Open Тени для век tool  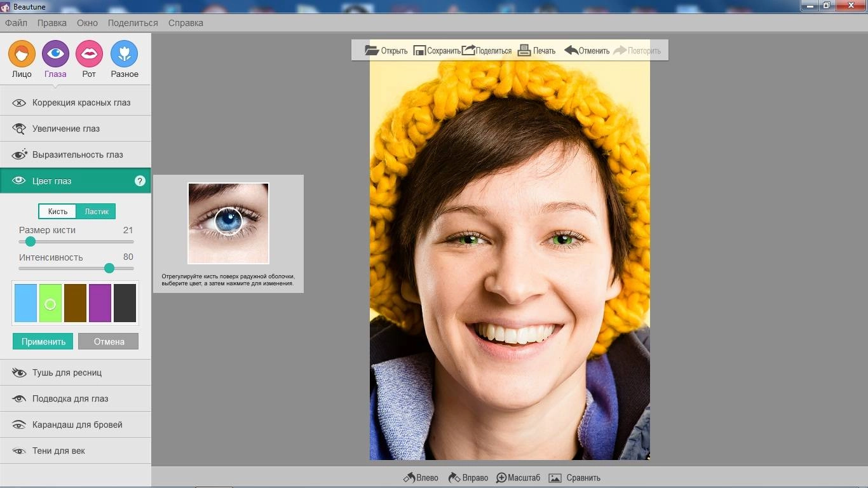tap(76, 451)
